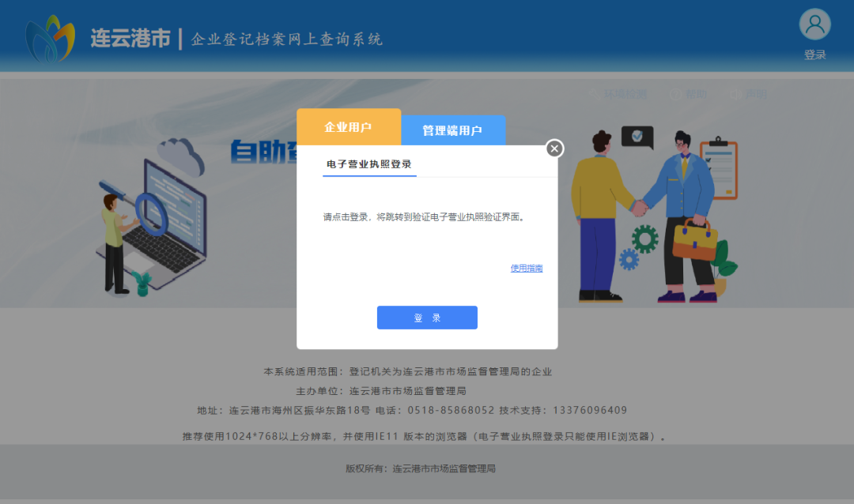Open the 帮助 link text
This screenshot has height=504, width=854.
click(696, 94)
